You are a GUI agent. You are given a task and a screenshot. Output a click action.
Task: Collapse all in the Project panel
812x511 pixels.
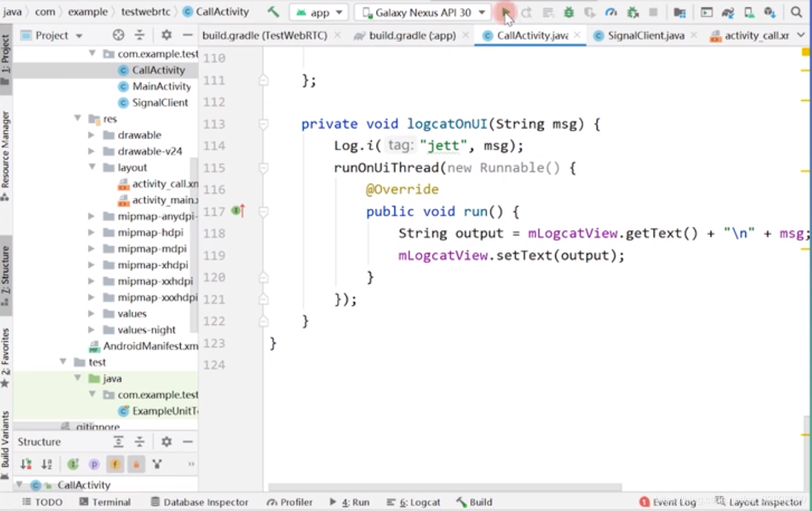click(x=140, y=35)
